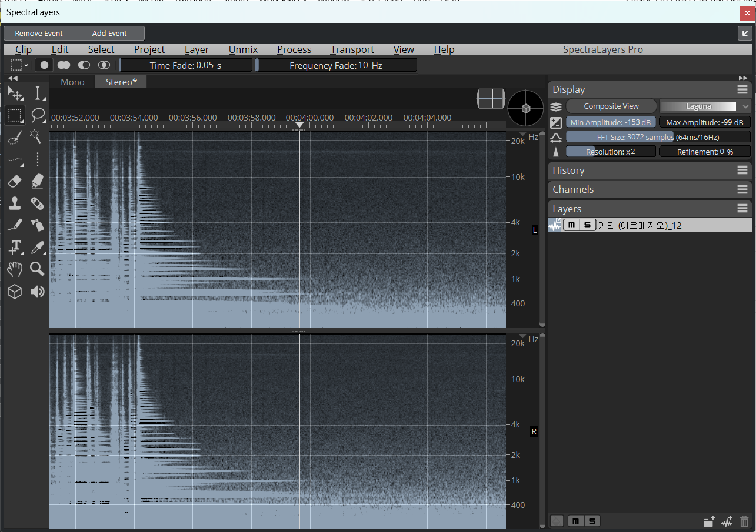The height and width of the screenshot is (532, 756).
Task: Toggle the phase/invert button at Layers bottom
Action: coord(557,521)
